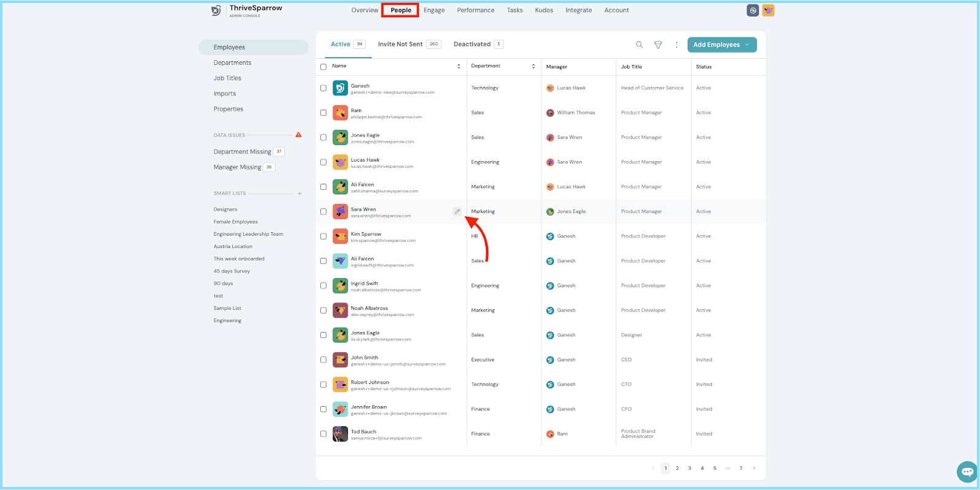Open the Performance menu item
The width and height of the screenshot is (980, 490).
pos(476,10)
